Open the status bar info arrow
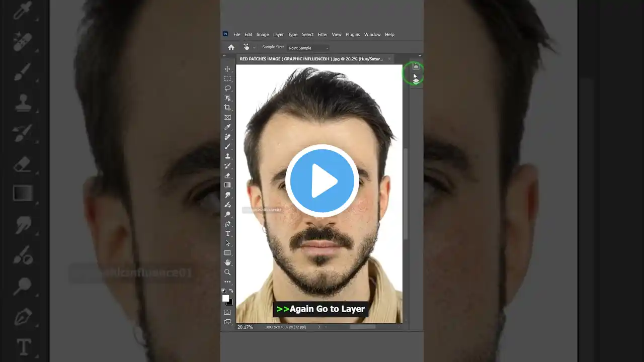 click(319, 327)
